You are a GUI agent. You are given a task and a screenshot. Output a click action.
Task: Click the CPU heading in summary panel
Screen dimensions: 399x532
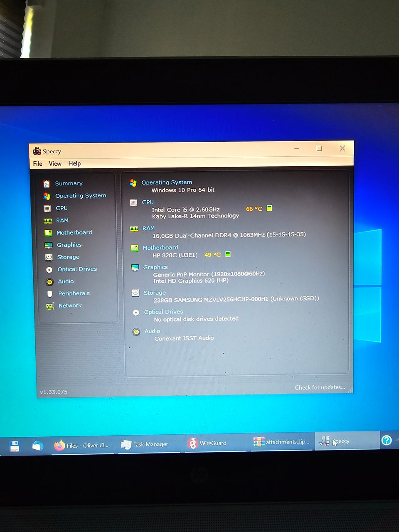[148, 202]
